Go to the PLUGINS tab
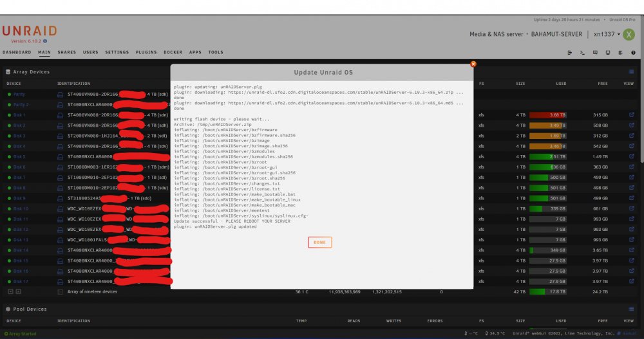Viewport: 644px width, 339px height. point(146,53)
